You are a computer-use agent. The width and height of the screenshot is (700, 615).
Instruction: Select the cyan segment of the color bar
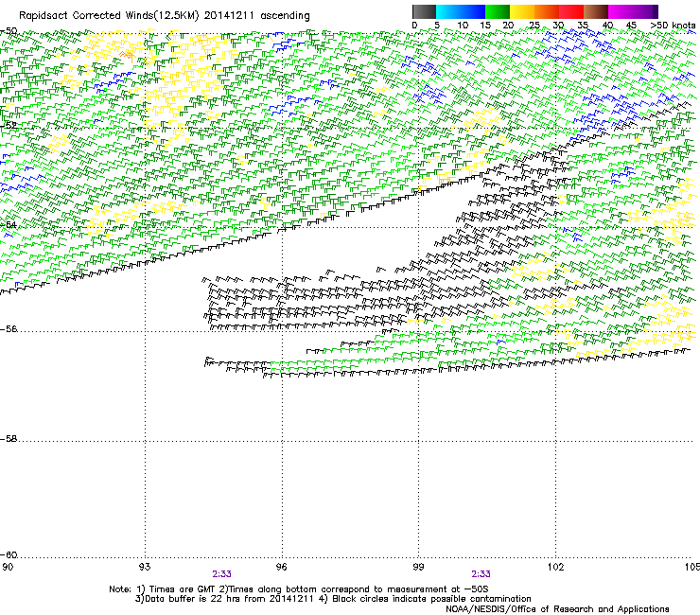tap(448, 11)
